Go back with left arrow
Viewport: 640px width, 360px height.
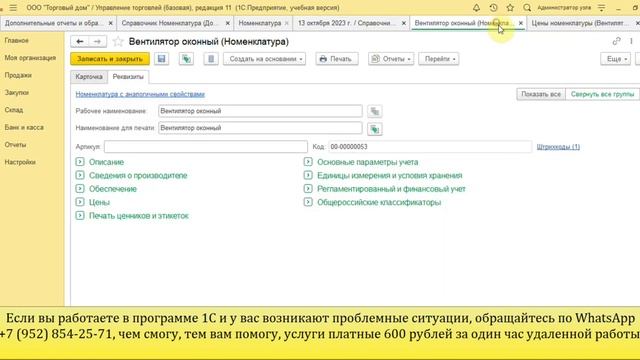[80, 41]
